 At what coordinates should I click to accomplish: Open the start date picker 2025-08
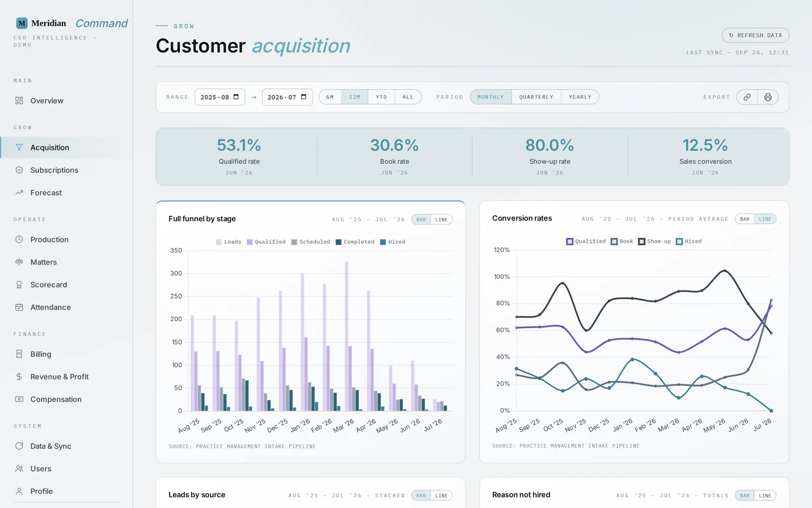[x=220, y=97]
